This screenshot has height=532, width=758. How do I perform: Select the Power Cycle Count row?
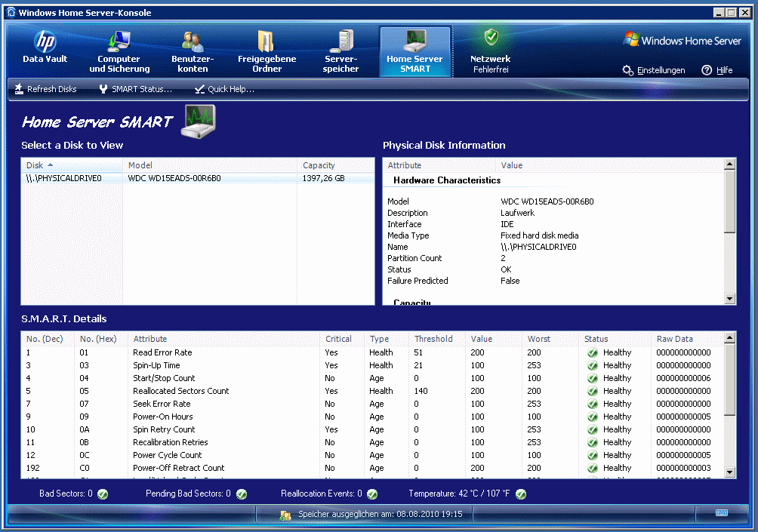pos(373,455)
